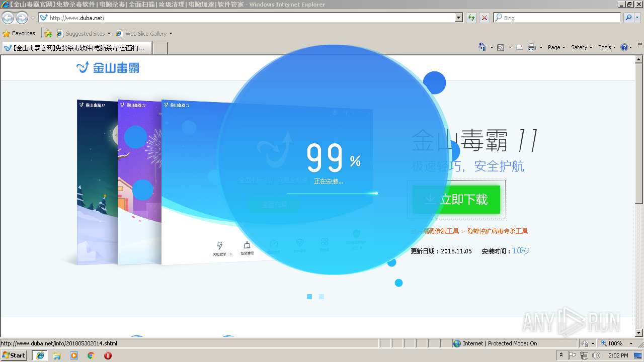The image size is (644, 362).
Task: Click the red Stop loading icon
Action: click(485, 18)
